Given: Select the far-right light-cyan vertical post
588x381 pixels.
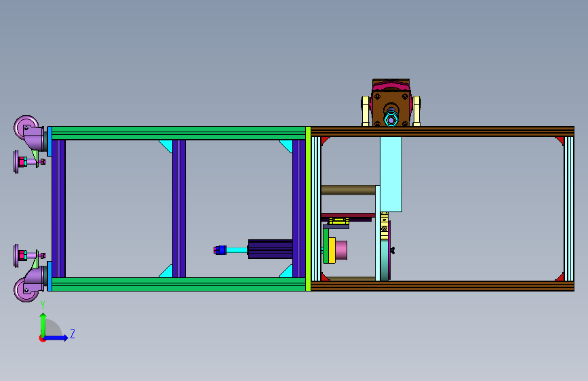Looking at the screenshot, I should [569, 209].
